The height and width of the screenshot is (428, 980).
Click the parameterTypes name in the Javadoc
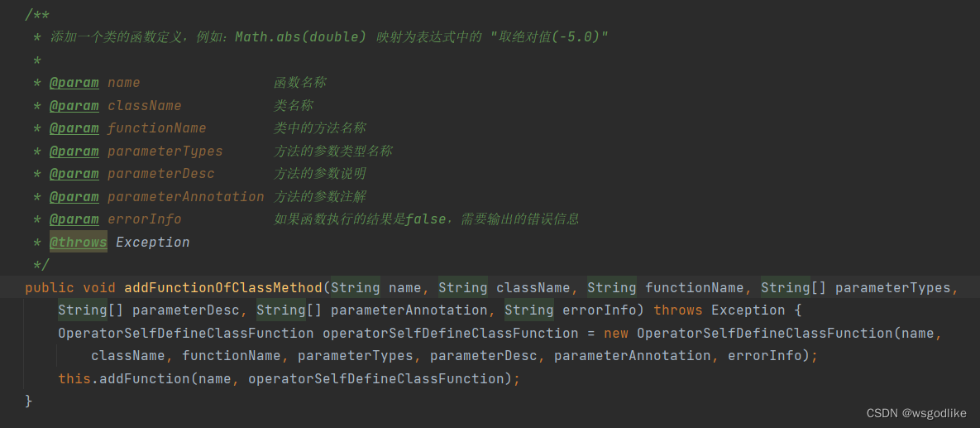point(165,151)
